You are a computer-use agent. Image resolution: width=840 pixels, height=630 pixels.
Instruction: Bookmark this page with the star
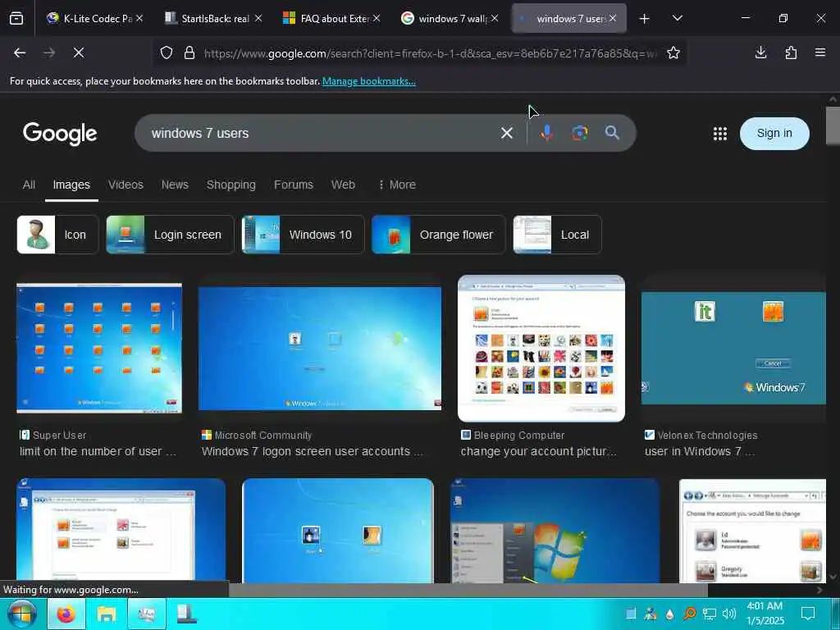(x=673, y=52)
